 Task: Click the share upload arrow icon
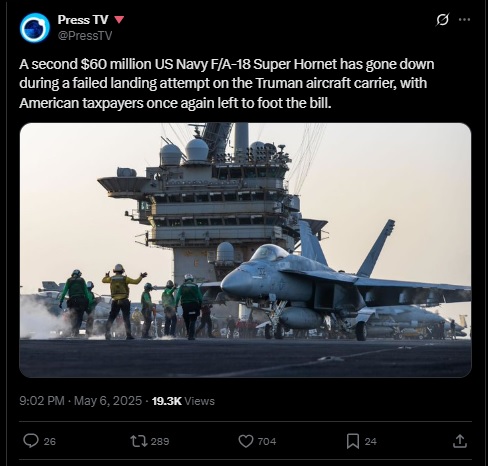[460, 441]
